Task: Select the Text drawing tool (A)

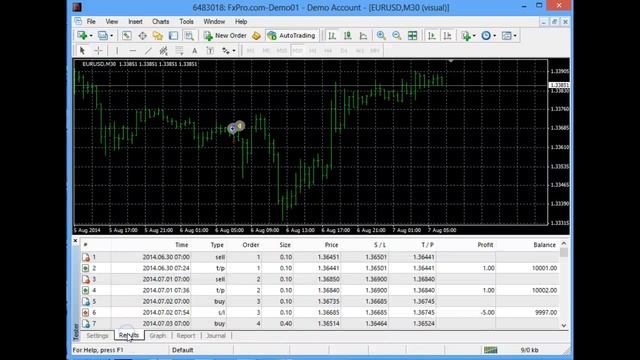Action: [x=195, y=51]
